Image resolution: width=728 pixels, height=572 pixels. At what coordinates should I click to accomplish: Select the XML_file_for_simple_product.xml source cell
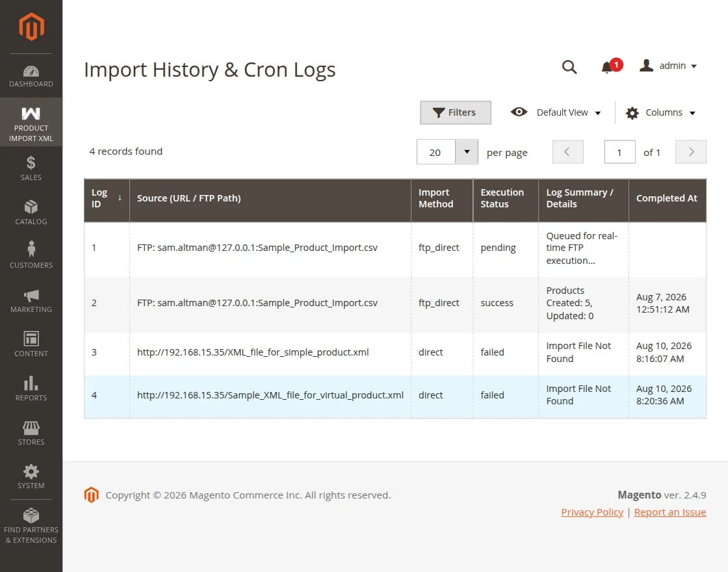coord(270,352)
